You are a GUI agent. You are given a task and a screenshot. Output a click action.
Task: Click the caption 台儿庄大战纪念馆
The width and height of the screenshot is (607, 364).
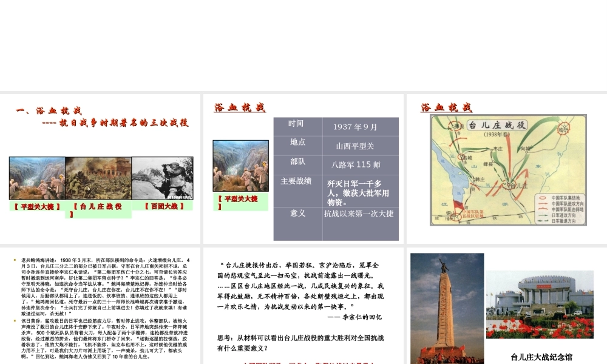click(x=541, y=357)
